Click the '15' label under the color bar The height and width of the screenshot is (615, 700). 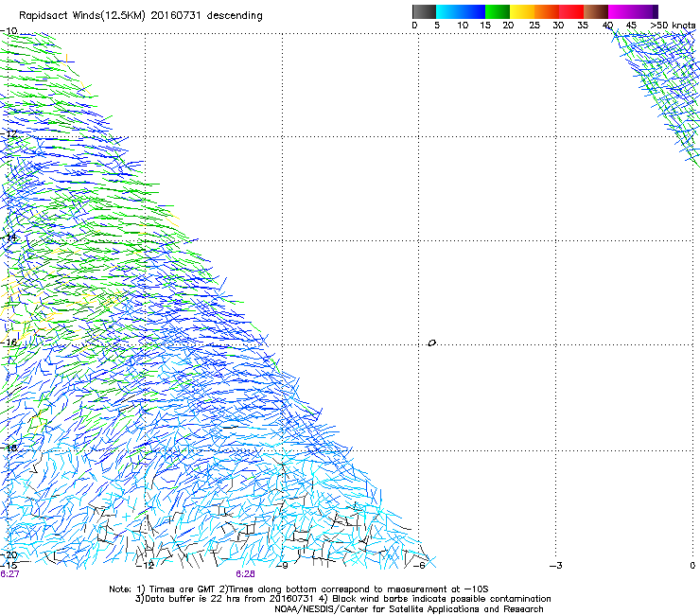click(x=485, y=26)
